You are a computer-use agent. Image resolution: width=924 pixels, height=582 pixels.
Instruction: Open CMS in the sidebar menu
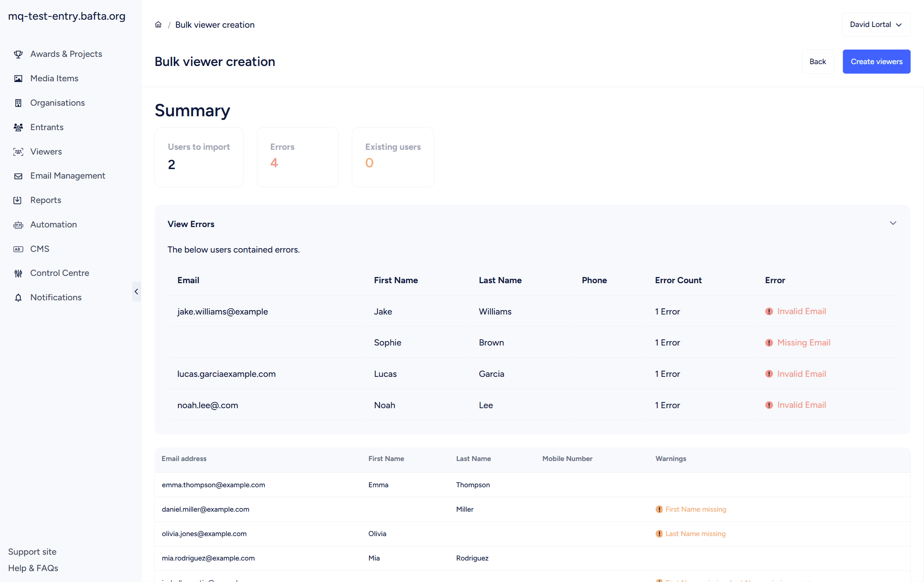pyautogui.click(x=40, y=249)
